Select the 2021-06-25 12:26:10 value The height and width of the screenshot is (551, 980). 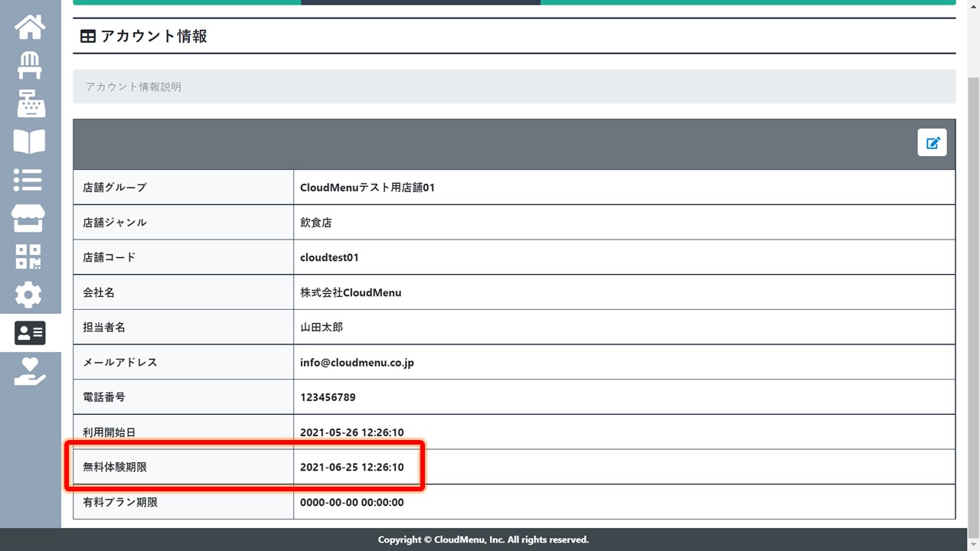coord(351,467)
